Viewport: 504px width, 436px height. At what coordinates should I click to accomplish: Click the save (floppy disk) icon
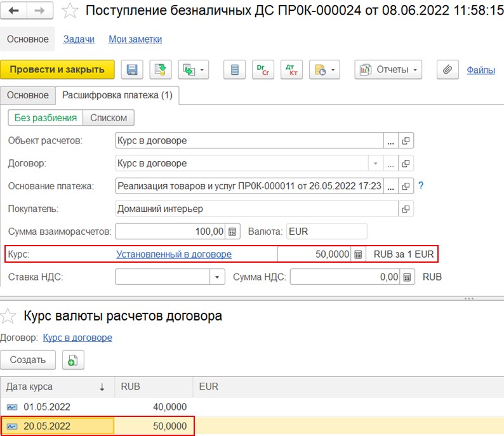133,69
